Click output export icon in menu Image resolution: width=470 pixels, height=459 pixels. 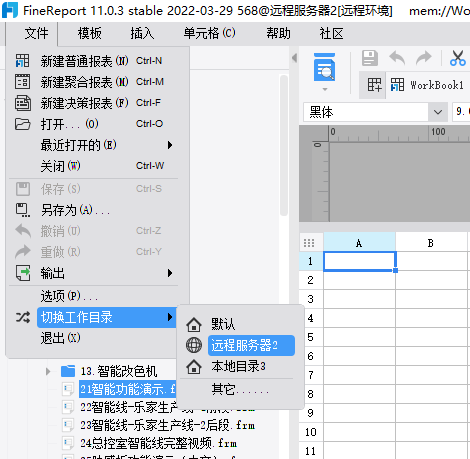[x=23, y=273]
